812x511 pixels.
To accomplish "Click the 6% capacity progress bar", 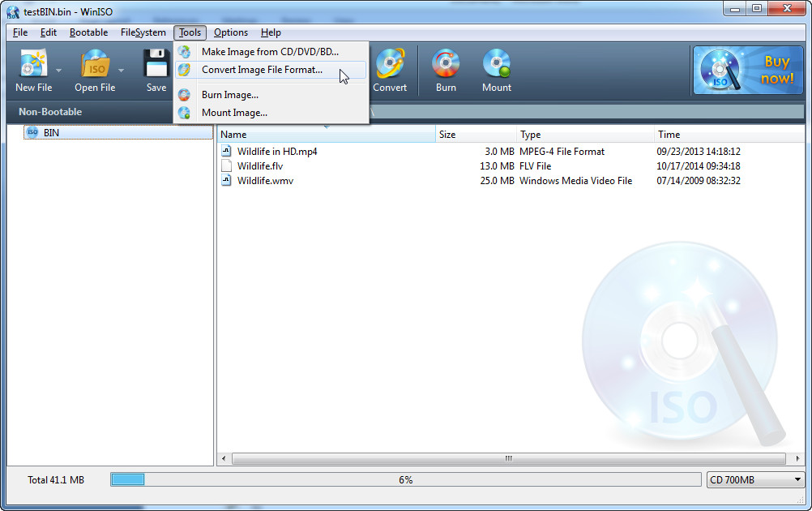I will (406, 479).
